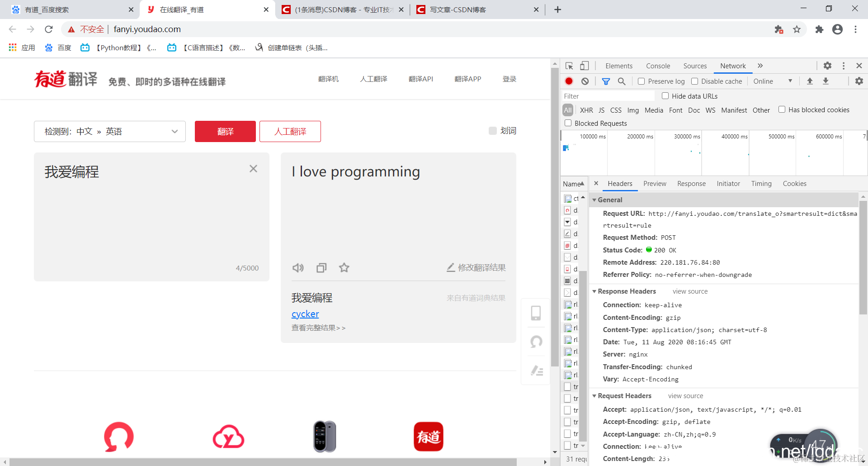Click the mobile phone icon in the side panel
This screenshot has height=466, width=868.
click(x=536, y=313)
